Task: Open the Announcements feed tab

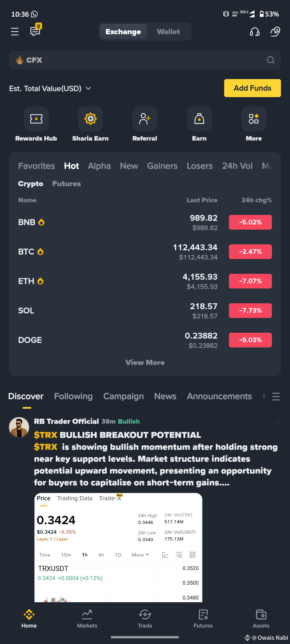Action: 219,396
